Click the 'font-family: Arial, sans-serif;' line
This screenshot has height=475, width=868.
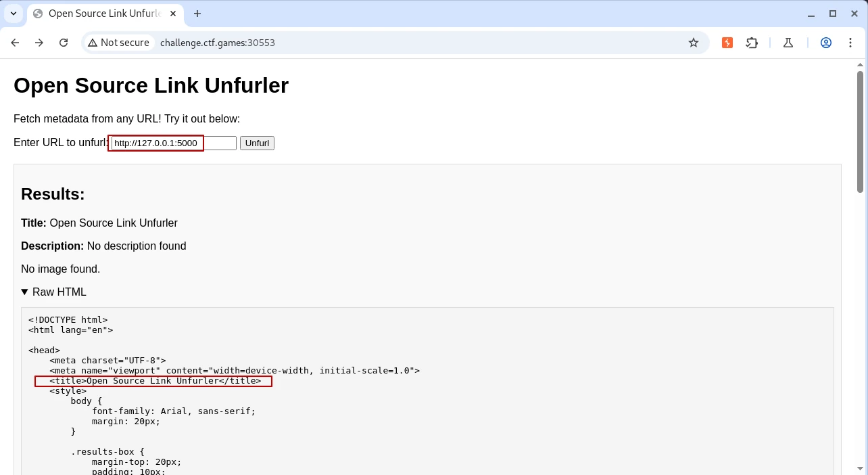174,411
